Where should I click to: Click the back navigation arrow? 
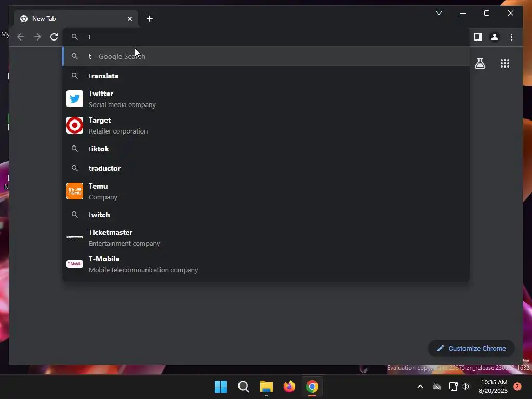(21, 37)
